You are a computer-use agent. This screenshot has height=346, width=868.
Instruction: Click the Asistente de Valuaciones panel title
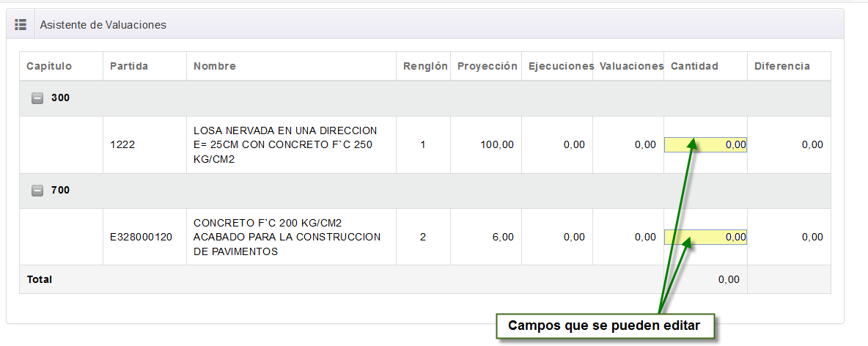click(103, 25)
